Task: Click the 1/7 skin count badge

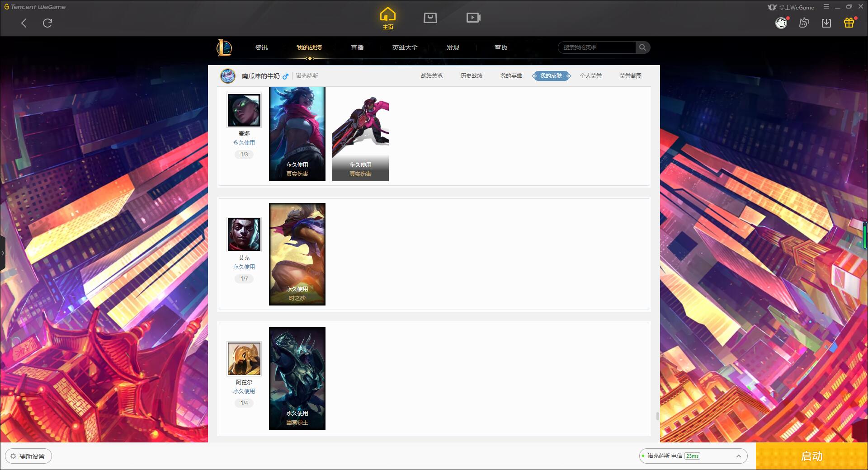Action: point(244,279)
